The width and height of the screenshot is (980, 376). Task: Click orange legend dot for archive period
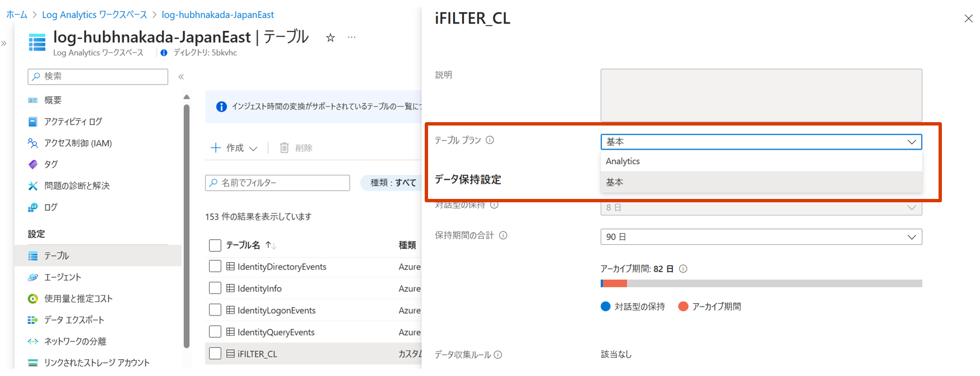(x=683, y=307)
